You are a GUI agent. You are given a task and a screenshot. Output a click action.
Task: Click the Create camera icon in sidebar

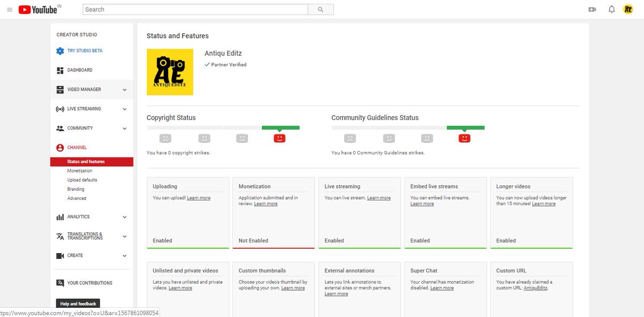click(60, 256)
